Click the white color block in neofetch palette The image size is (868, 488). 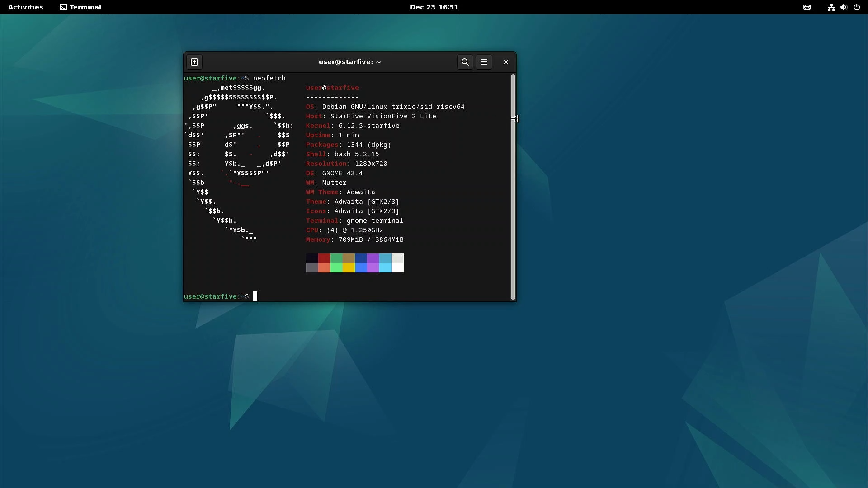click(397, 268)
